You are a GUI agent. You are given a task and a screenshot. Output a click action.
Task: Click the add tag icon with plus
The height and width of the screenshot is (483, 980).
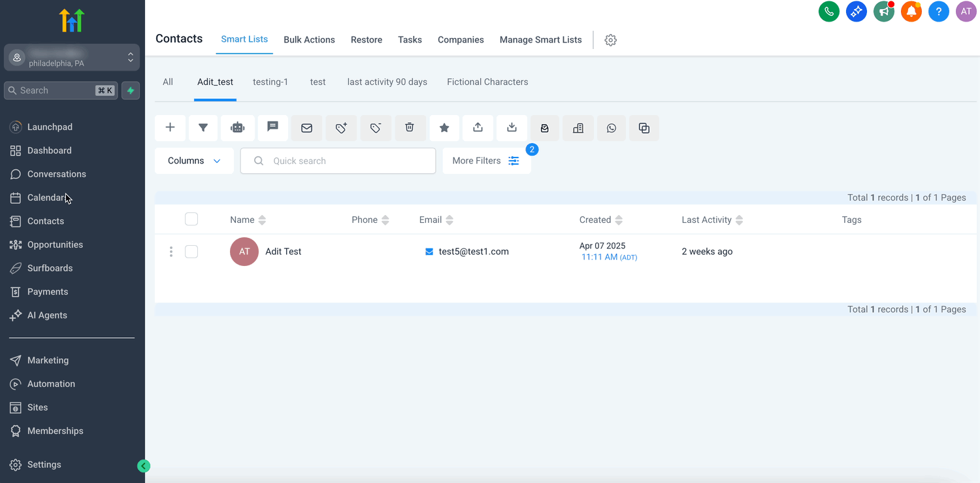pos(342,128)
